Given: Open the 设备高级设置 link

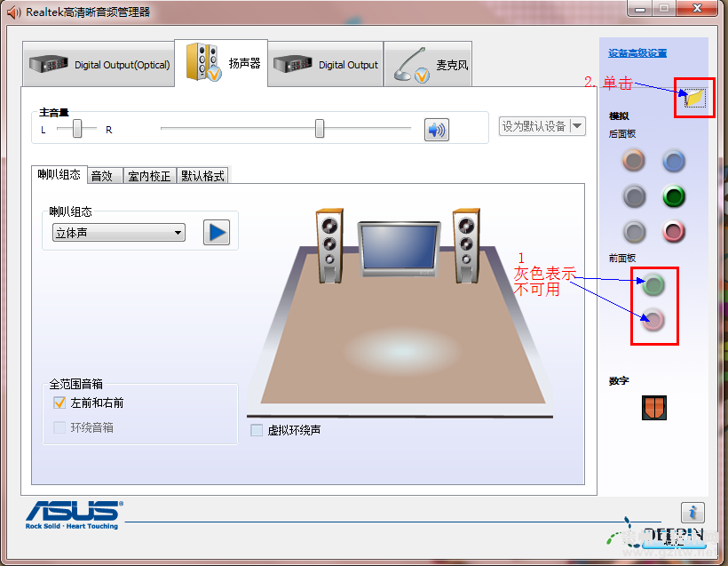Looking at the screenshot, I should pos(637,53).
